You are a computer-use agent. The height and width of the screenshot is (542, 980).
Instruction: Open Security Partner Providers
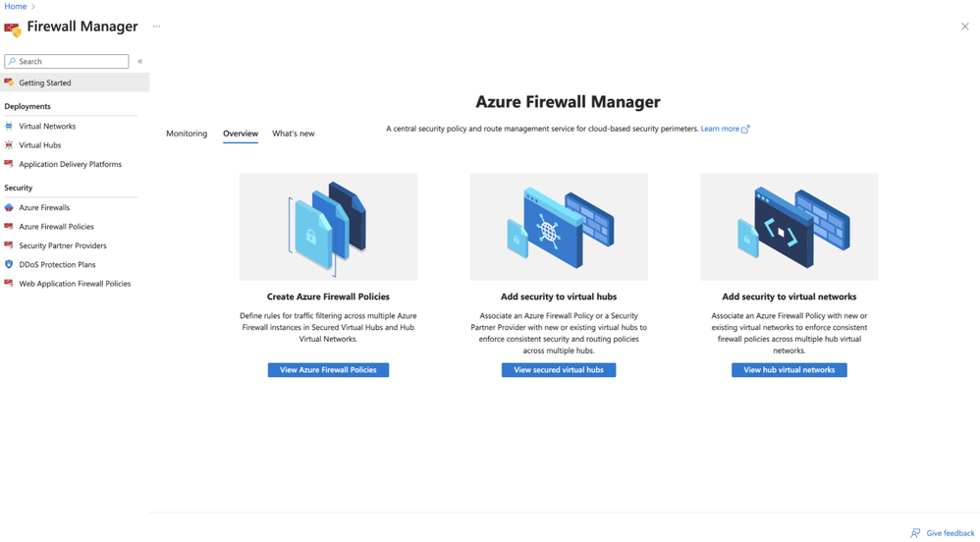click(x=63, y=245)
